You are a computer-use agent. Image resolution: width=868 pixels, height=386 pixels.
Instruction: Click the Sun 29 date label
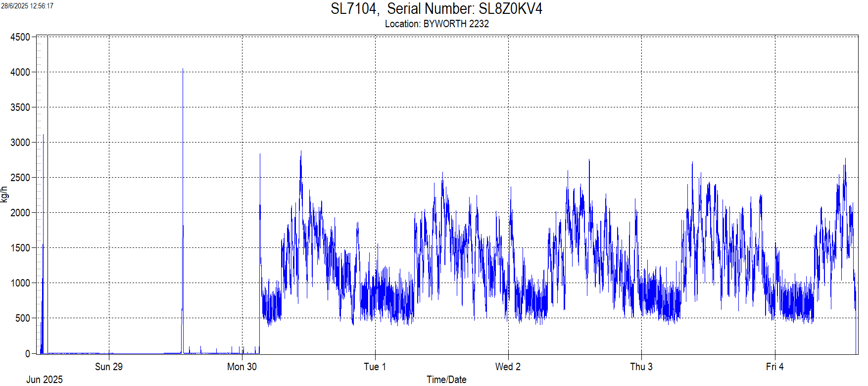[109, 367]
